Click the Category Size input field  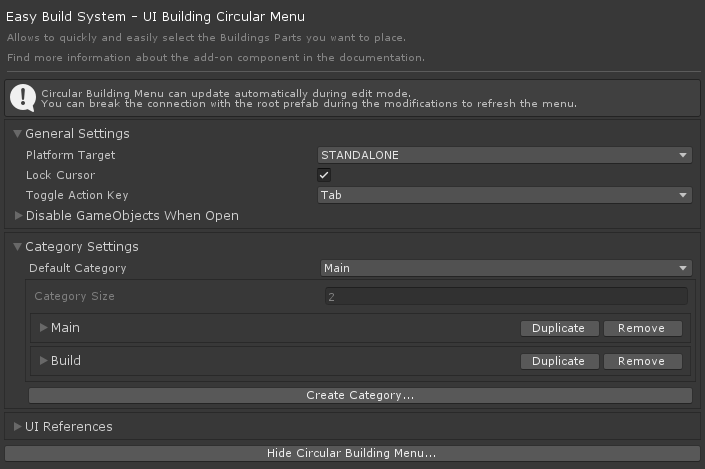[x=506, y=297]
